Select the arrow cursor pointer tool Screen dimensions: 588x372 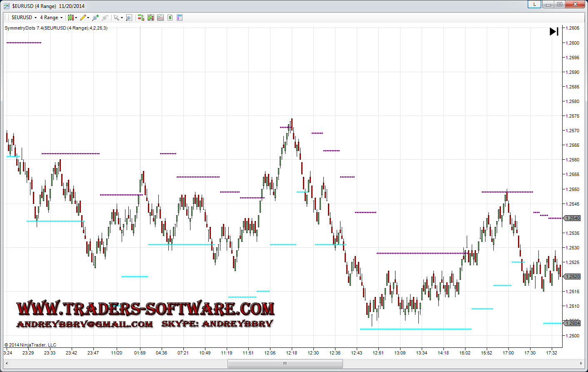pyautogui.click(x=116, y=18)
